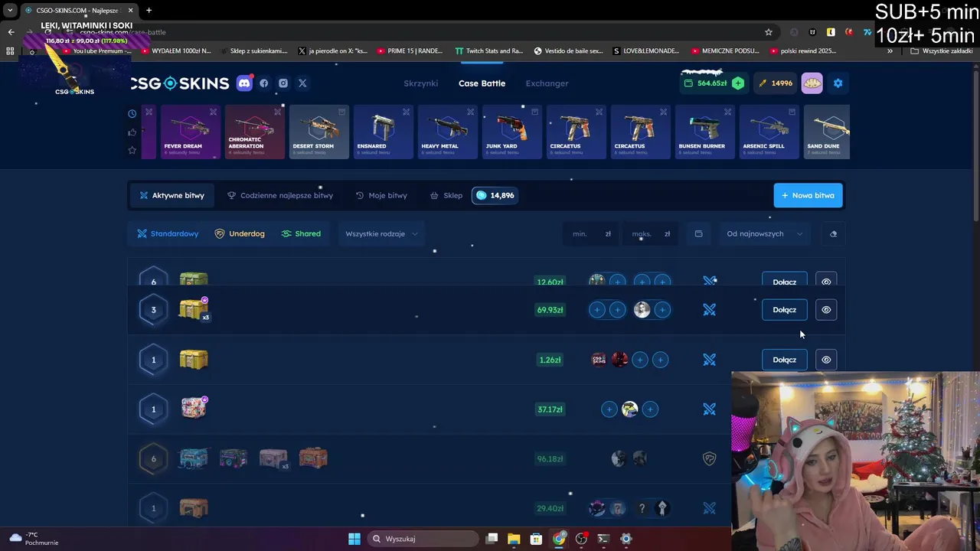
Task: Click the yellow case in the 1.26zł battle
Action: (x=194, y=360)
